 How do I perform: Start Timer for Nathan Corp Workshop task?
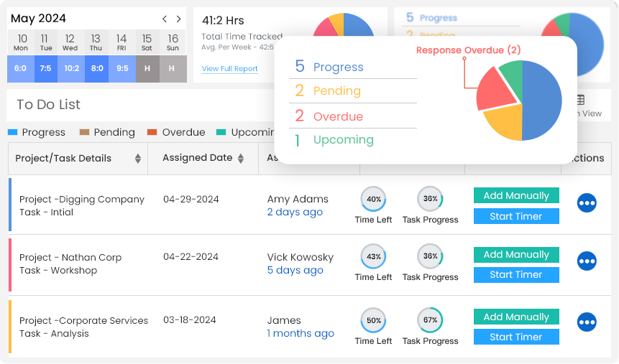coord(515,274)
